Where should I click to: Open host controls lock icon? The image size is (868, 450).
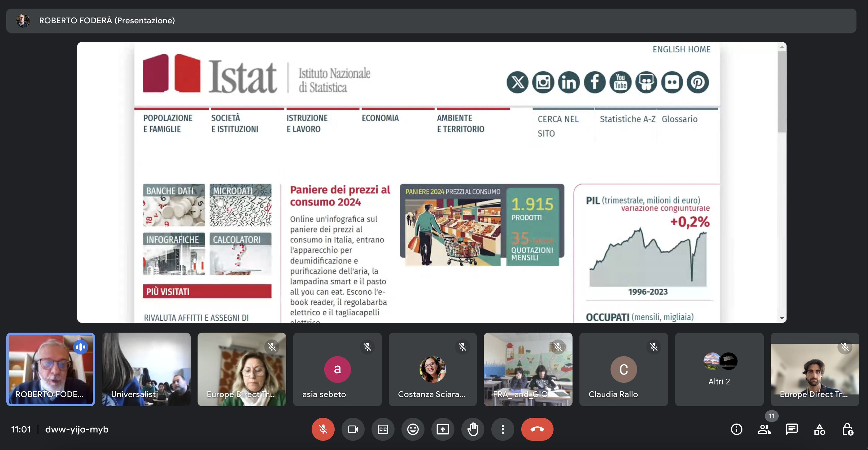pyautogui.click(x=847, y=429)
